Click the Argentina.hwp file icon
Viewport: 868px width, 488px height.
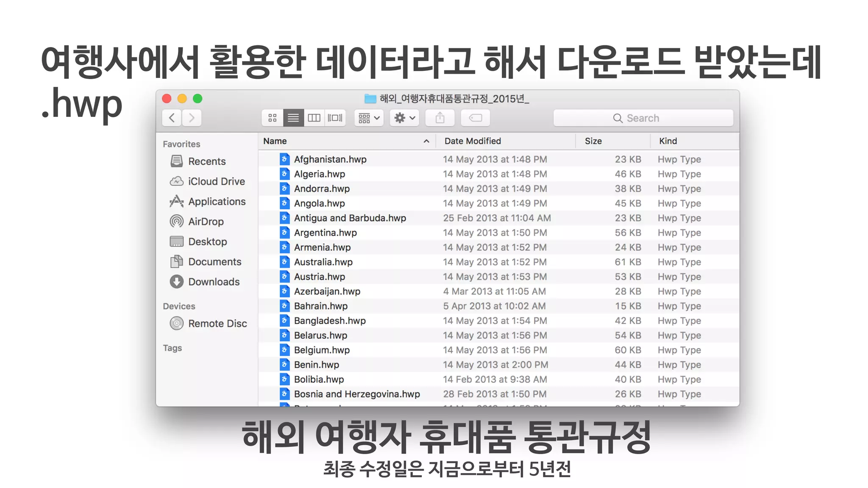[x=285, y=233]
